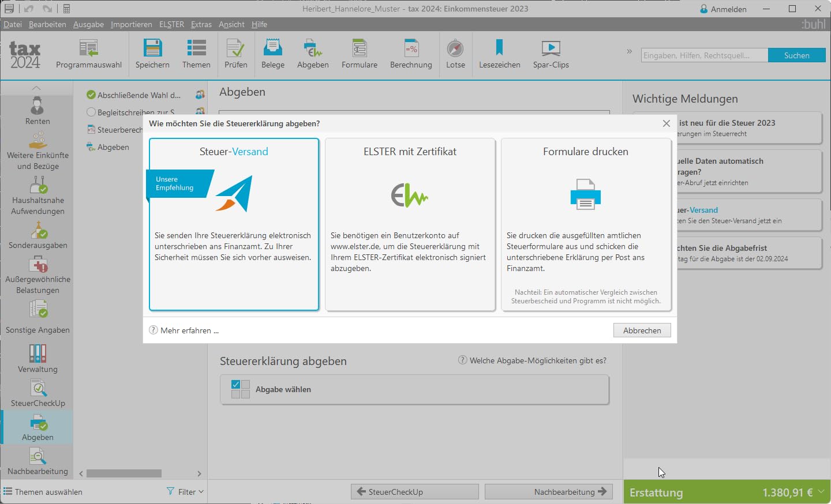Choose the Formulare drucken option

coord(586,224)
